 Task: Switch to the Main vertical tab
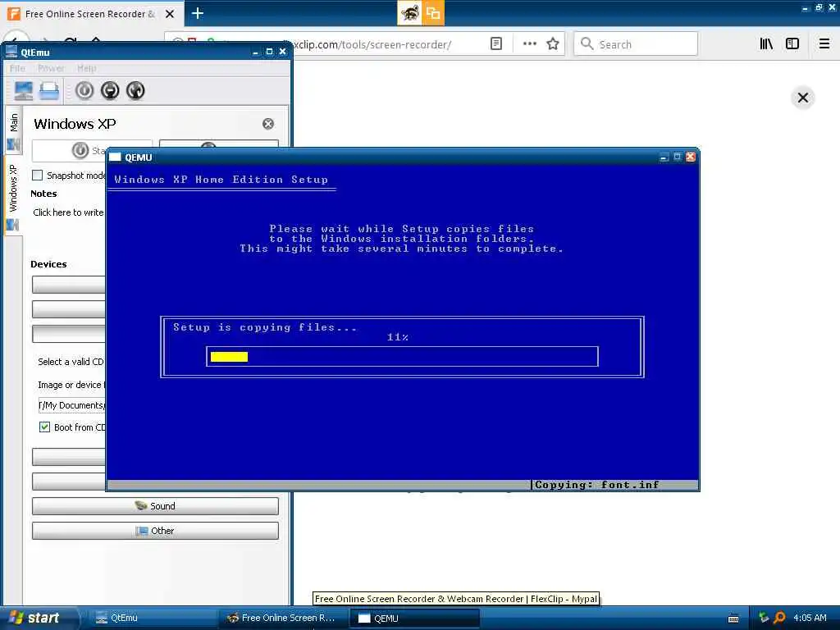tap(13, 130)
